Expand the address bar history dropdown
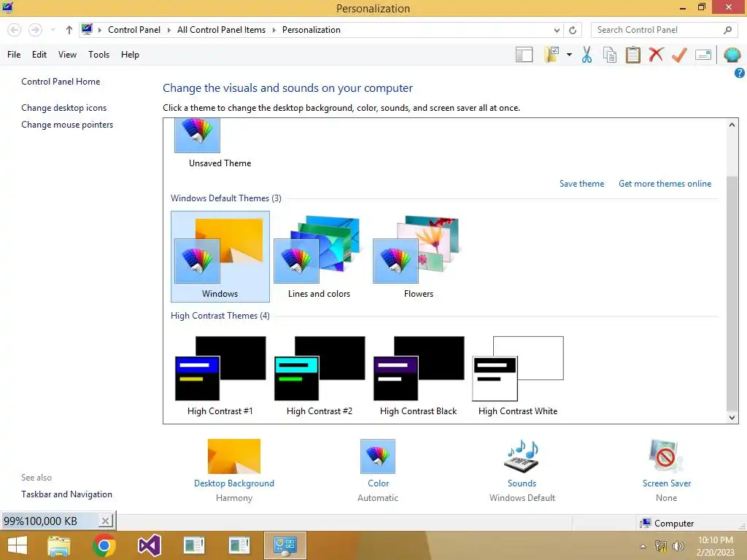747x560 pixels. (x=557, y=30)
